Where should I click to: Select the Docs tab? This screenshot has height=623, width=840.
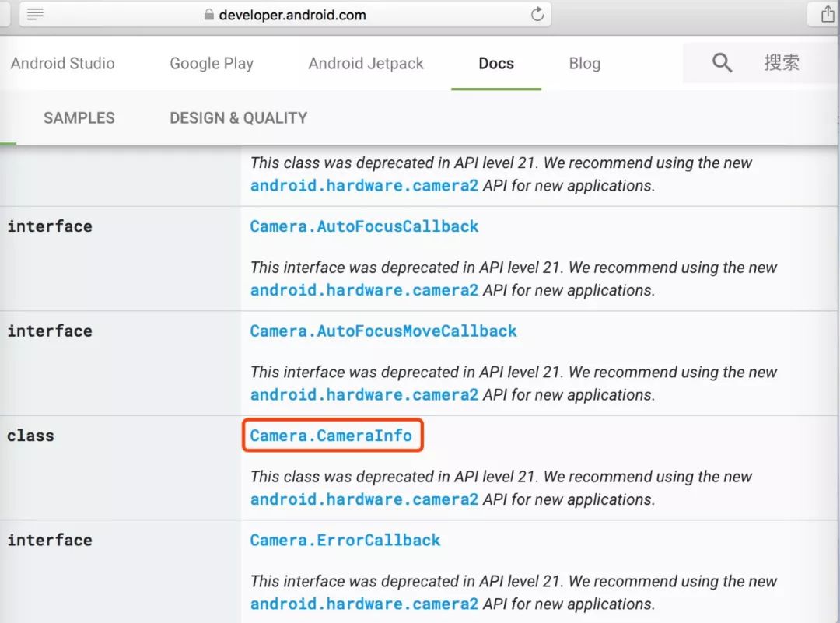coord(496,64)
